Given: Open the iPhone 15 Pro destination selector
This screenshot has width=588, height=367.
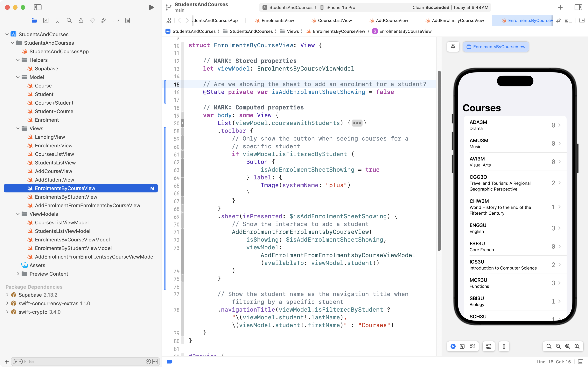Looking at the screenshot, I should click(x=340, y=7).
